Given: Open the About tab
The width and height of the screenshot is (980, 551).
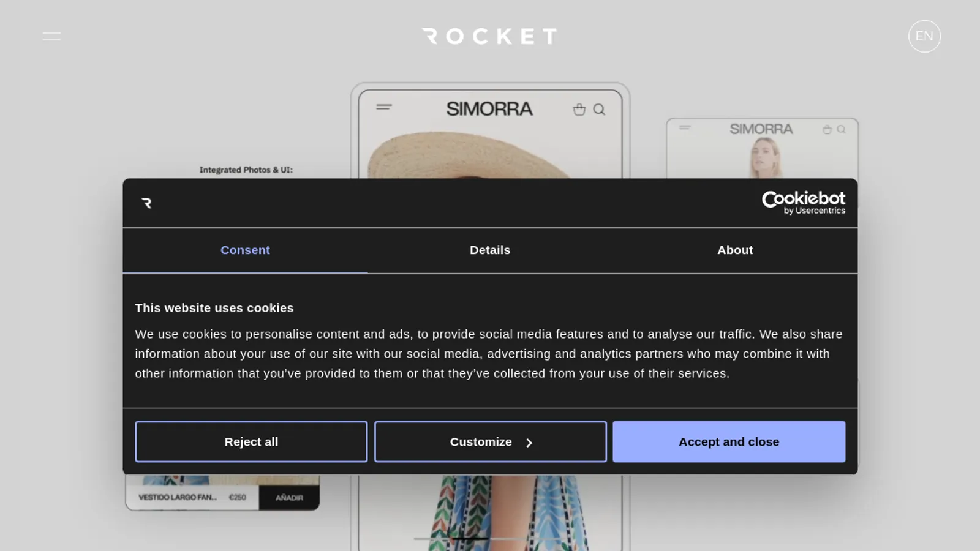Looking at the screenshot, I should pos(735,250).
